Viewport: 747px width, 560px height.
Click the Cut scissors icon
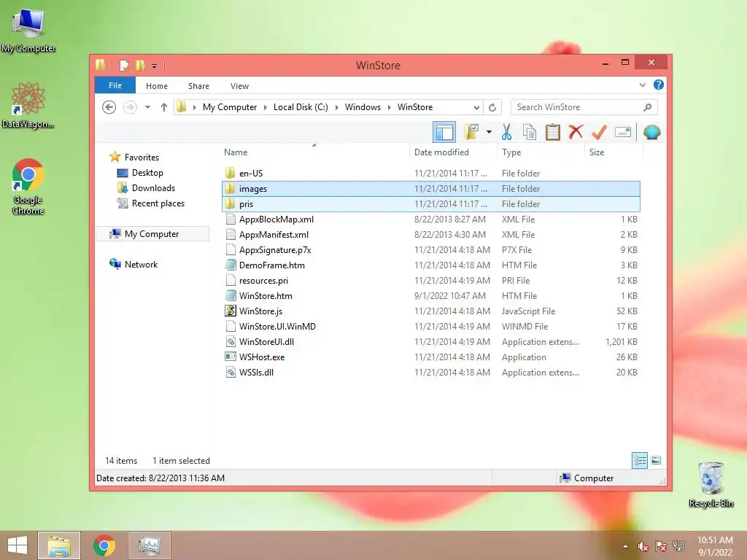[506, 133]
